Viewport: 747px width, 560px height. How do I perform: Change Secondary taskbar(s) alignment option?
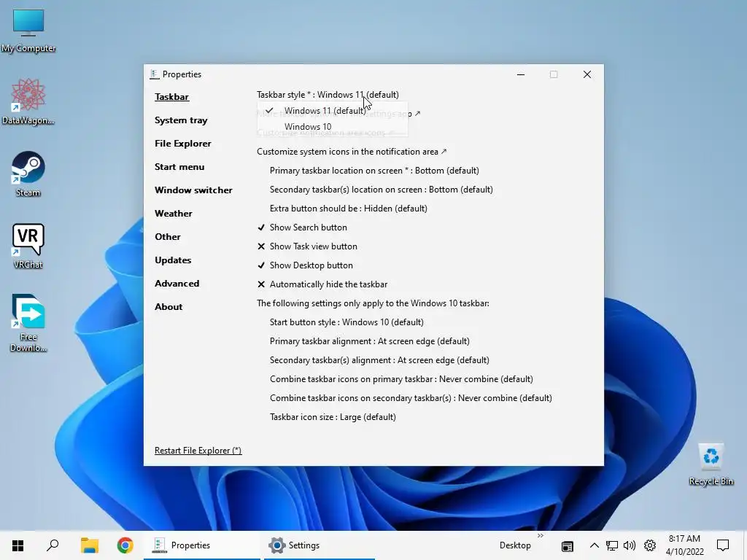coord(379,360)
